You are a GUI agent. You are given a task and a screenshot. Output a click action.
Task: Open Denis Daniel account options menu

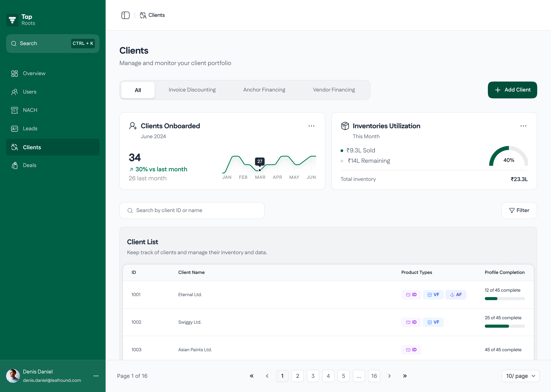coord(96,376)
